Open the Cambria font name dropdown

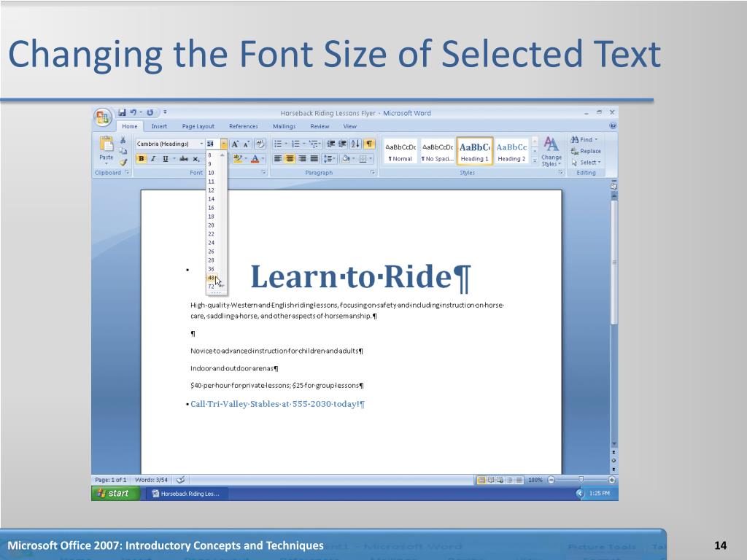pyautogui.click(x=201, y=144)
